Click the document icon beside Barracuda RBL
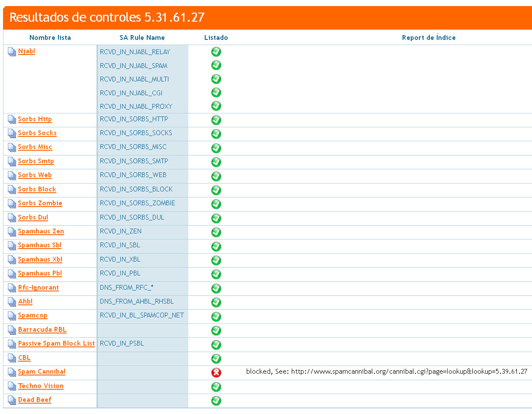The image size is (532, 414). click(x=12, y=330)
